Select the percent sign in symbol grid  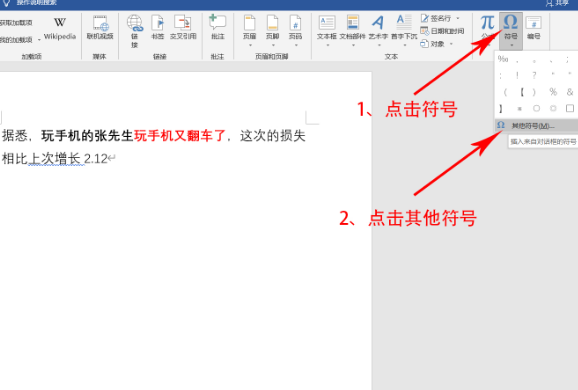(x=553, y=92)
